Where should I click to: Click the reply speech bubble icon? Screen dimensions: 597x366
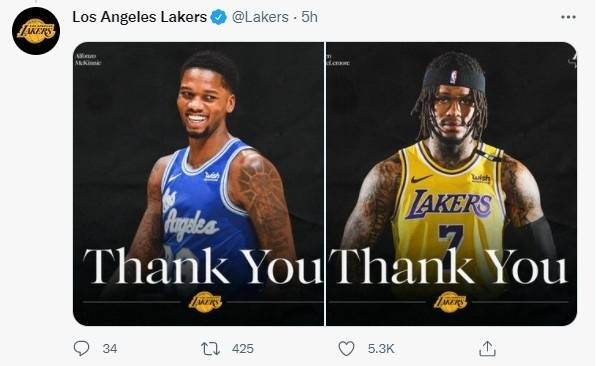[x=81, y=348]
